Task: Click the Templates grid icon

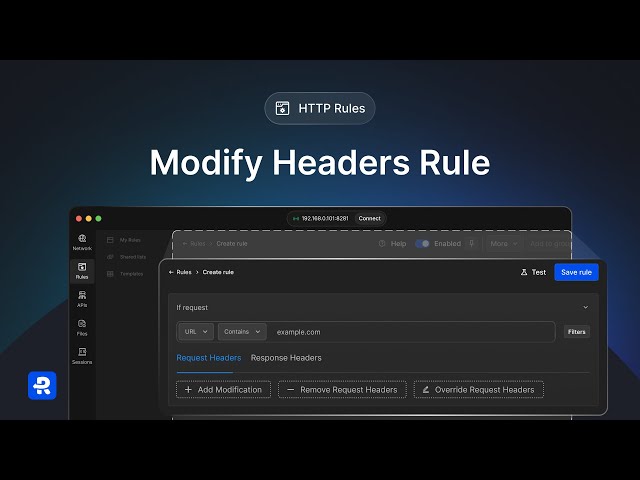Action: (x=110, y=274)
